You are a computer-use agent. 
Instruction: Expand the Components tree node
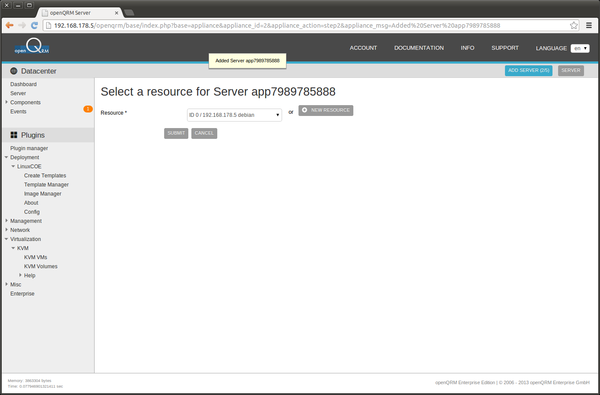tap(7, 102)
